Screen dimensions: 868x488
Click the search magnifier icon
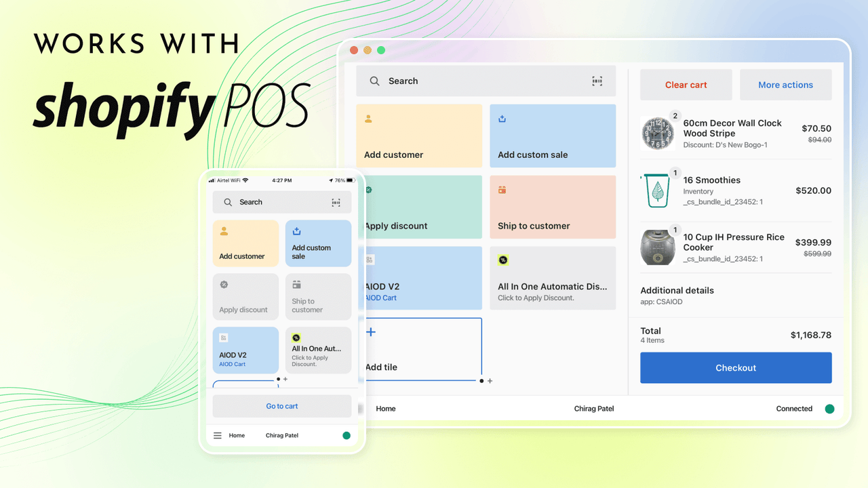coord(374,81)
